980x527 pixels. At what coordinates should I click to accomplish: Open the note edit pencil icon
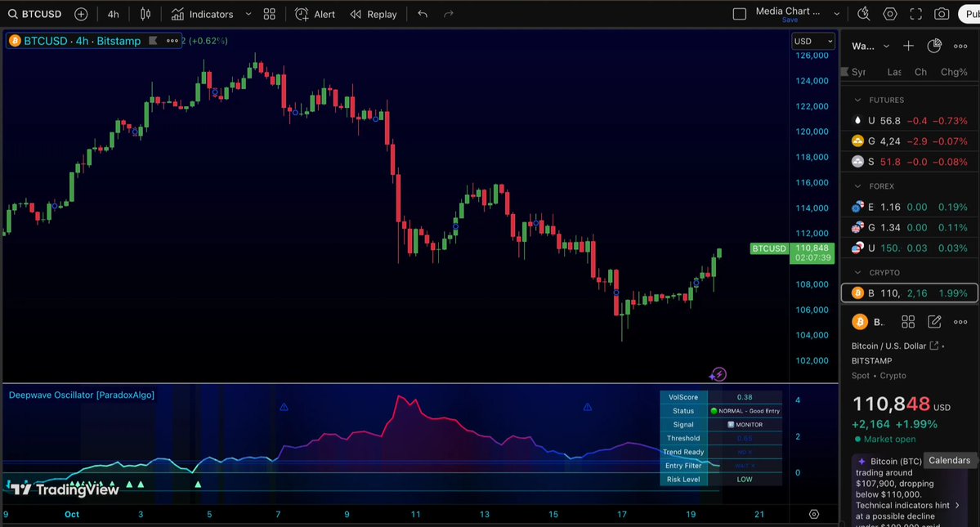(934, 322)
